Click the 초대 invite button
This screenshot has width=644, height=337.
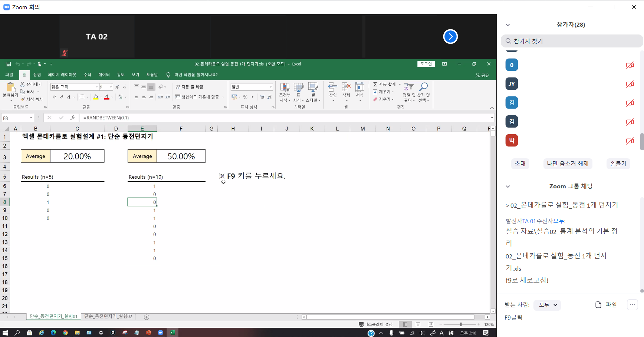[x=520, y=163]
